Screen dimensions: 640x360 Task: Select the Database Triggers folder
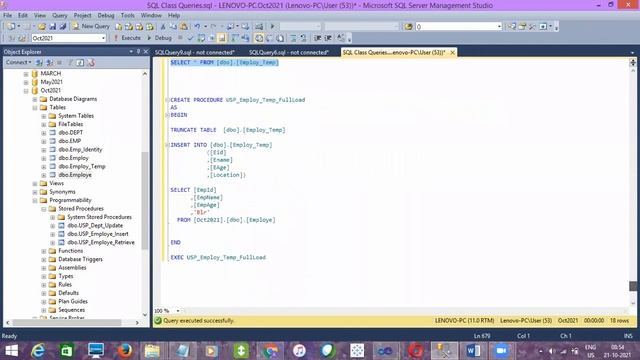coord(80,259)
